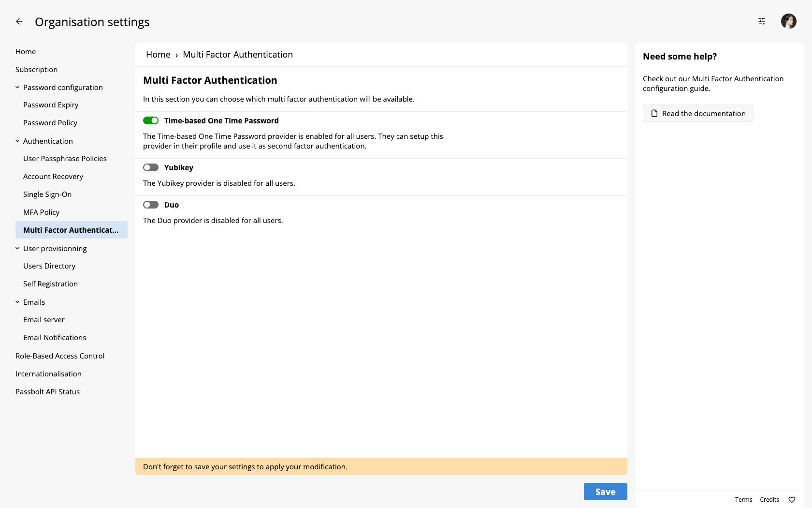Collapse the User provisionning section
Screen dimensions: 812x508
tap(17, 249)
